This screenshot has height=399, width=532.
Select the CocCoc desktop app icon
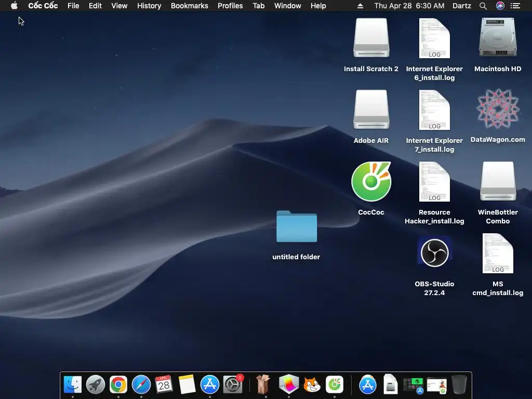(371, 181)
